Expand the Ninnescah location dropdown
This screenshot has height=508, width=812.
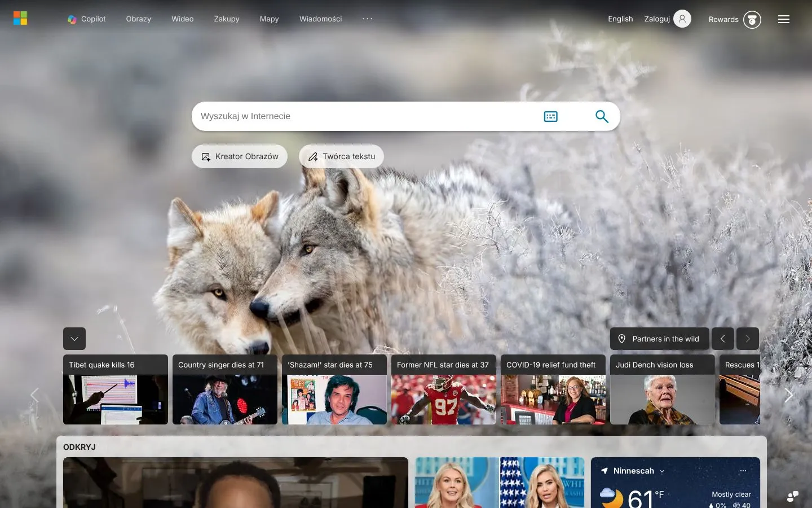click(662, 471)
